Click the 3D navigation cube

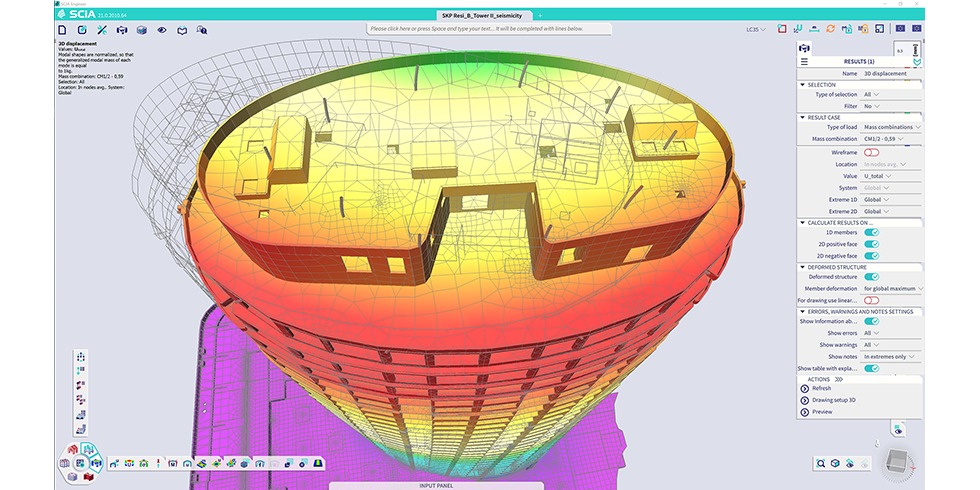pos(899,461)
